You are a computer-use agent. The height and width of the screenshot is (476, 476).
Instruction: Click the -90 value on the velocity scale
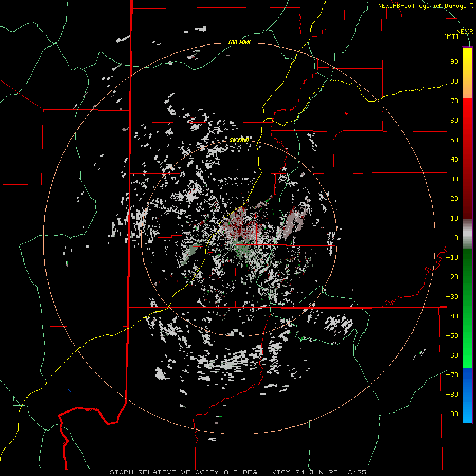(452, 414)
